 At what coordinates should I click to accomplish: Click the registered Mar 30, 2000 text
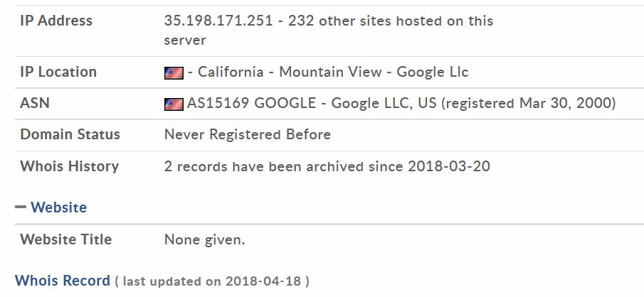529,103
